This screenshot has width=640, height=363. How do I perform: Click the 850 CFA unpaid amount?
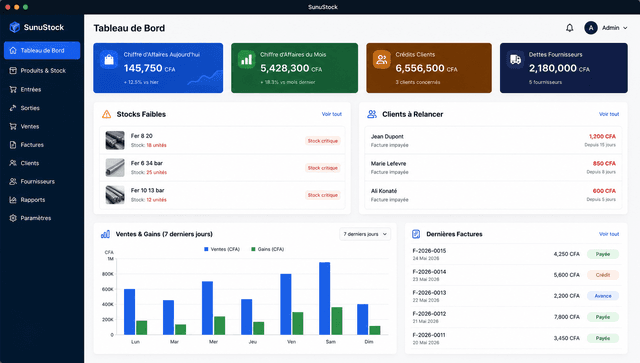[x=604, y=163]
